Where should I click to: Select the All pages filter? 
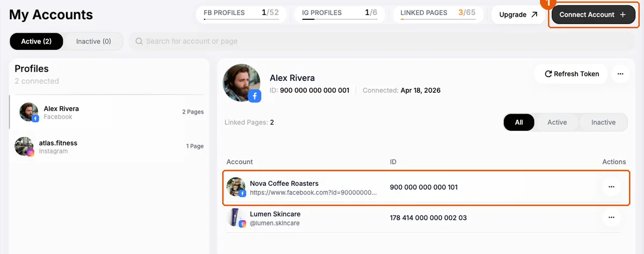(519, 122)
